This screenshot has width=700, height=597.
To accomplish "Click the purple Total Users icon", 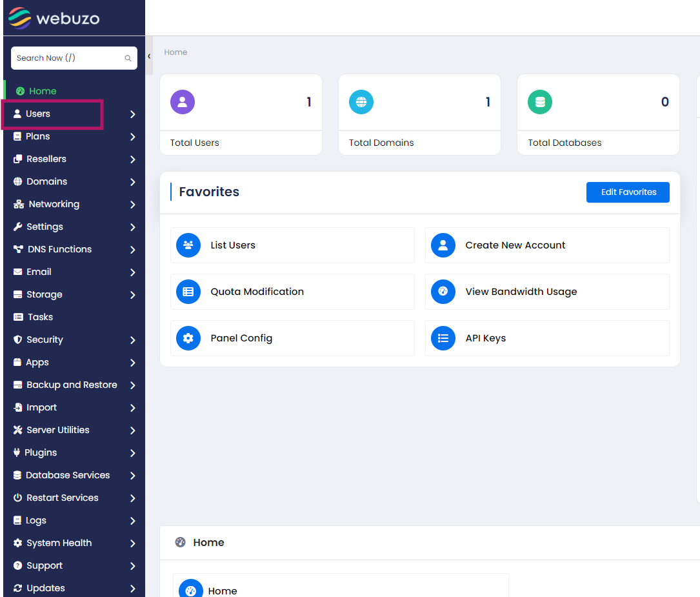I will click(x=183, y=102).
